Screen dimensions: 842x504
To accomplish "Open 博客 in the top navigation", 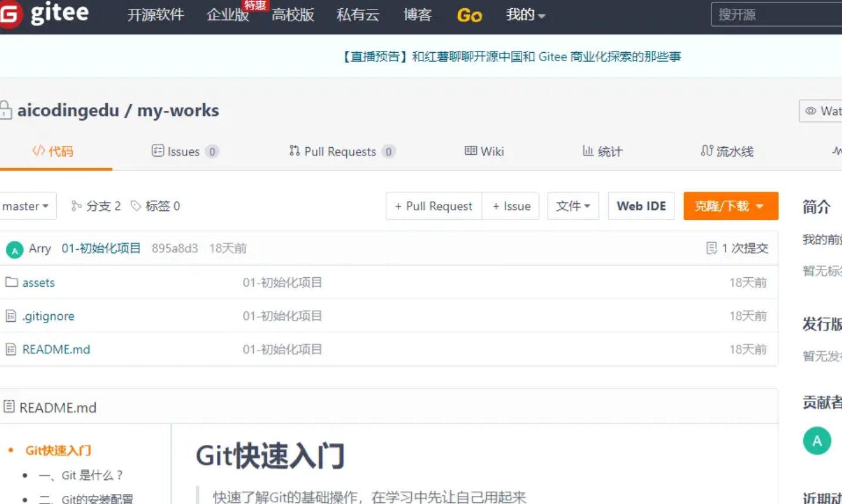I will [417, 15].
